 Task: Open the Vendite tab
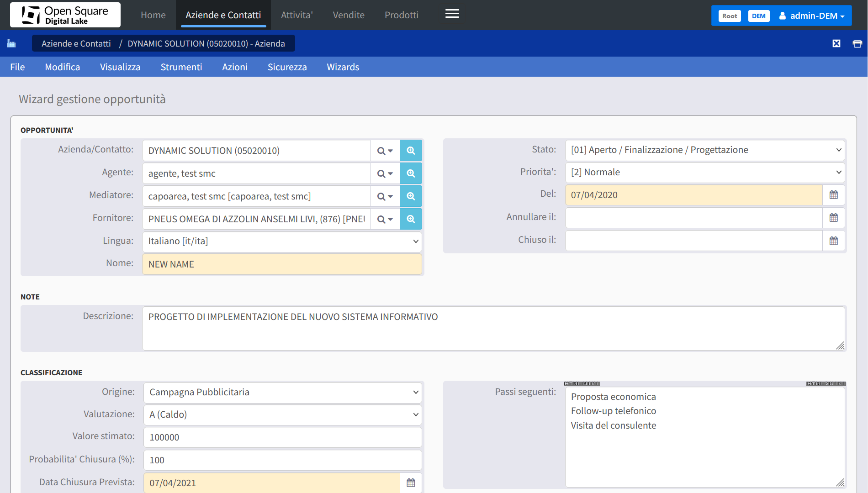(x=349, y=15)
